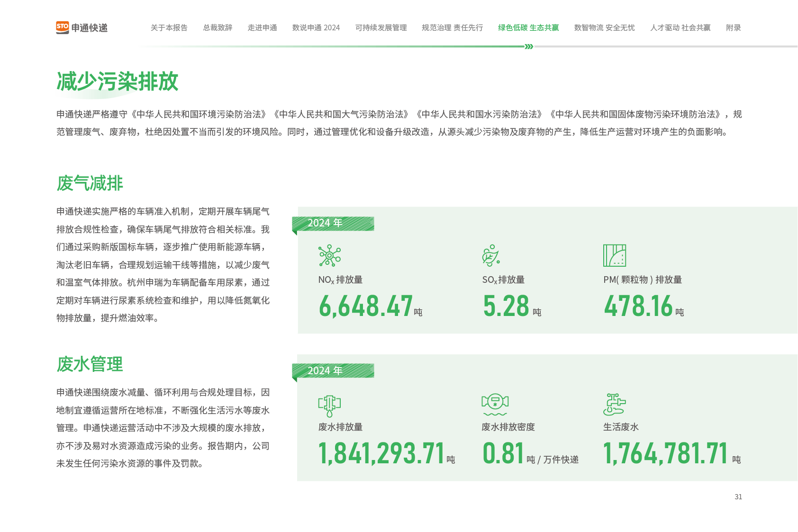Click the SOx emissions leaf icon
798x532 pixels.
point(491,255)
